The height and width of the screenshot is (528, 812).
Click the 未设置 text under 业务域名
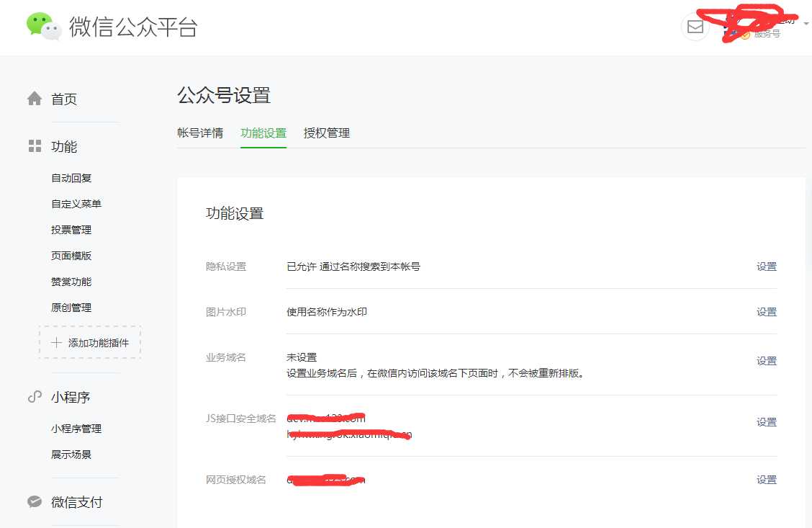(x=302, y=357)
